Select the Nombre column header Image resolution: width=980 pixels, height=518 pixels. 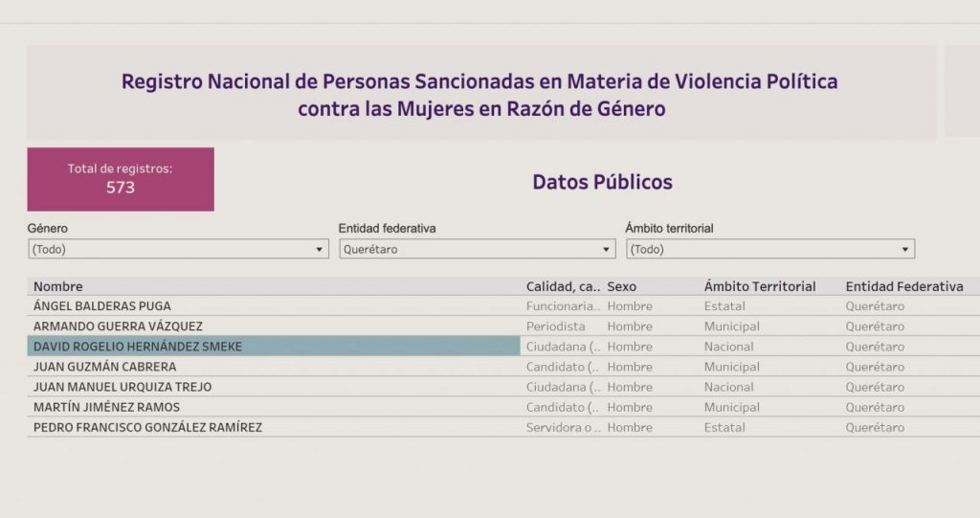[58, 286]
